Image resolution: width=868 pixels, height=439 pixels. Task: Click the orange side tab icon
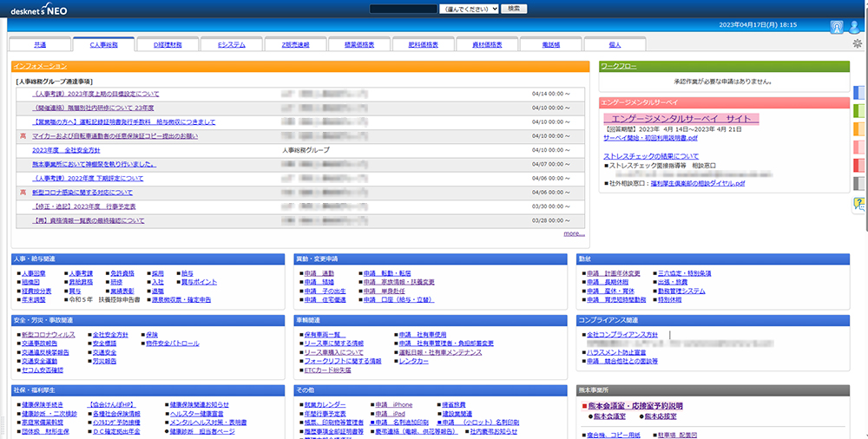coord(859,128)
